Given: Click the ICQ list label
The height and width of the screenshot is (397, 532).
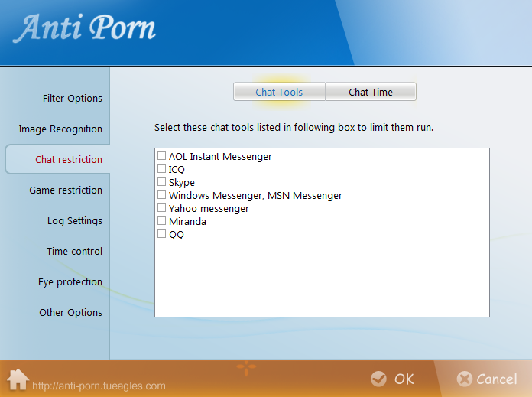Looking at the screenshot, I should click(x=177, y=170).
